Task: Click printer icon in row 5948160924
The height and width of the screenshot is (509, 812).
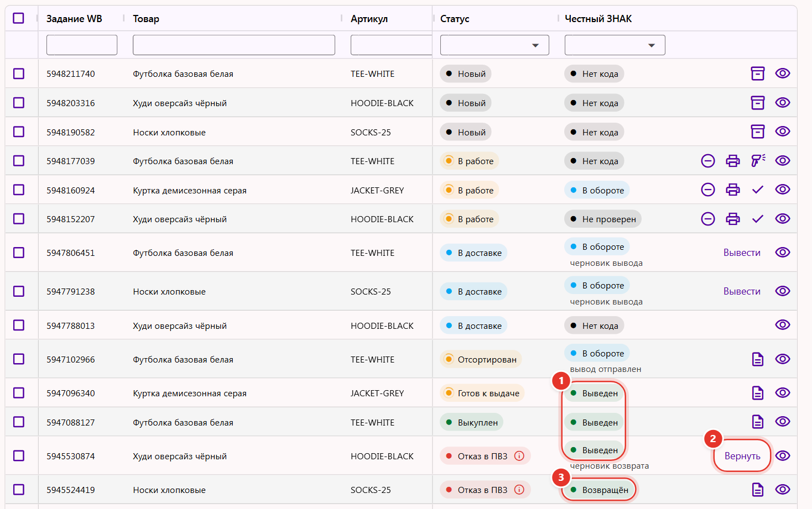Action: [733, 190]
